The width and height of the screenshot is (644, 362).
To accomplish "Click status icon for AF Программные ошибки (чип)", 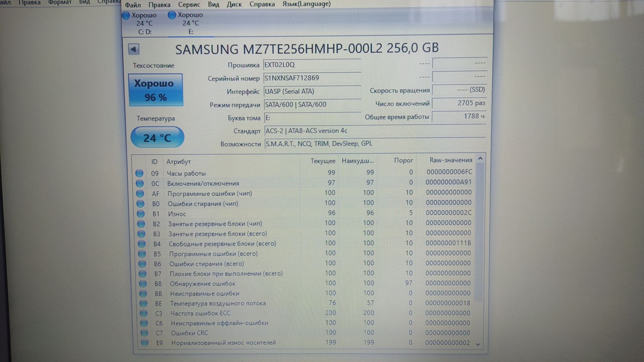I will point(140,194).
